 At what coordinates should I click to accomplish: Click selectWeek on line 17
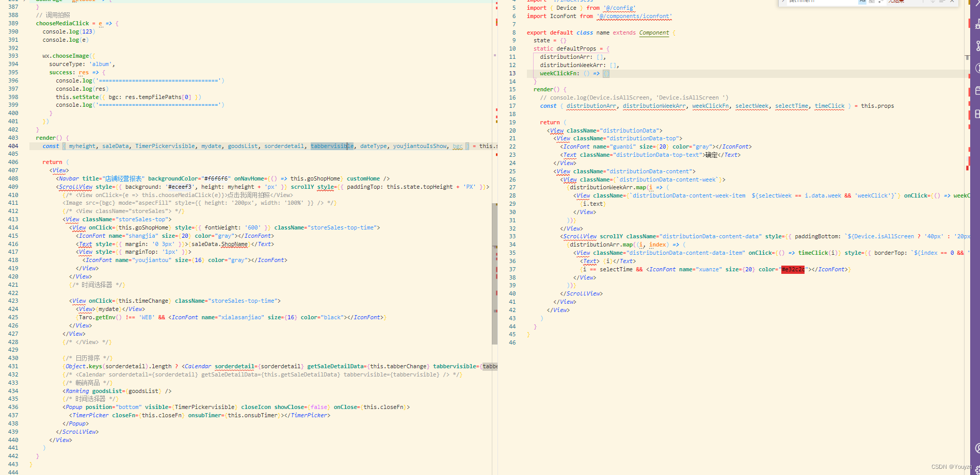pyautogui.click(x=751, y=106)
